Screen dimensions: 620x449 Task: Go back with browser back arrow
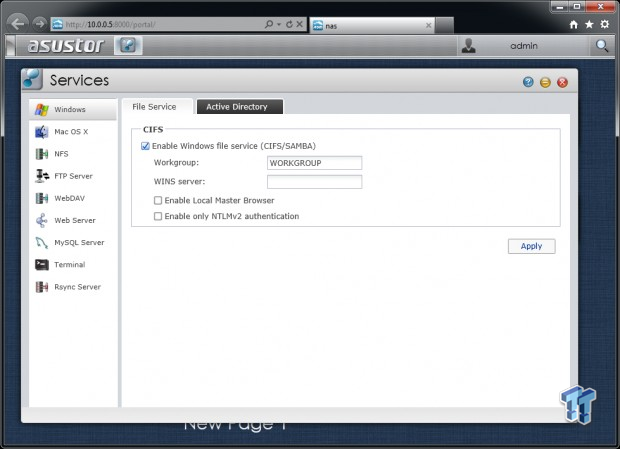(17, 24)
